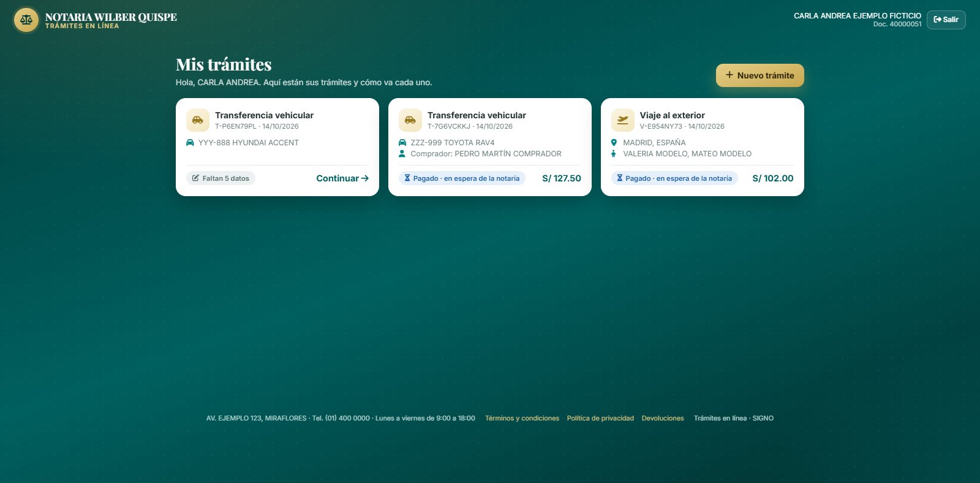Screen dimensions: 980x483
Task: Click the AV. EJEMPLO 123, MIRAFLORES address text
Action: pyautogui.click(x=256, y=418)
